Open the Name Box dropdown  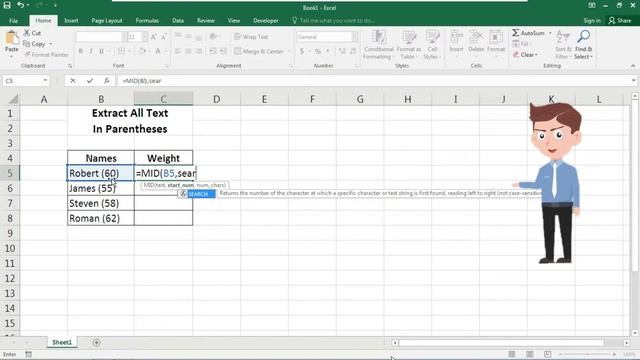[45, 81]
